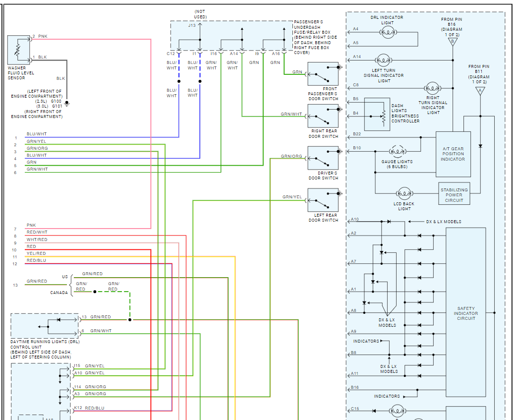Click the YEL/RED wire label
The image size is (517, 420).
36,253
